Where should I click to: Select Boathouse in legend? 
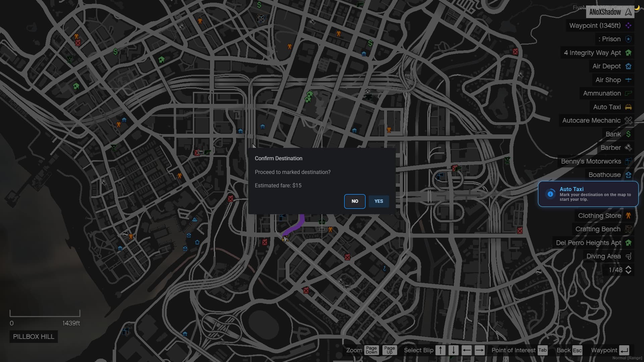[x=610, y=175]
